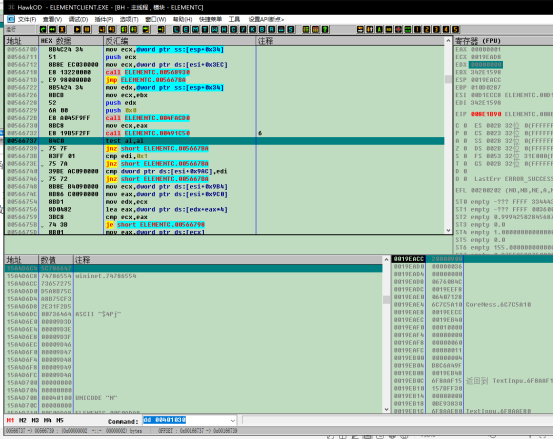This screenshot has height=439, width=553.
Task: Open Threads window with T icon
Action: (x=205, y=30)
